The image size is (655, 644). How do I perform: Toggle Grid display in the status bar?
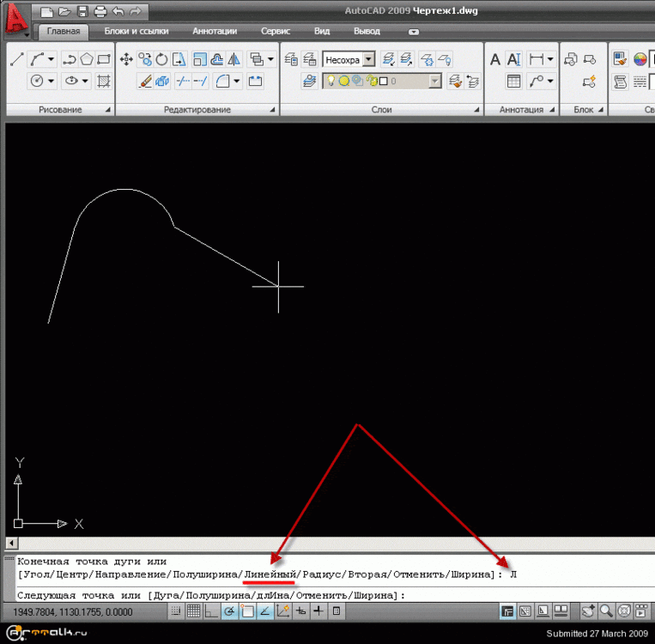coord(194,611)
